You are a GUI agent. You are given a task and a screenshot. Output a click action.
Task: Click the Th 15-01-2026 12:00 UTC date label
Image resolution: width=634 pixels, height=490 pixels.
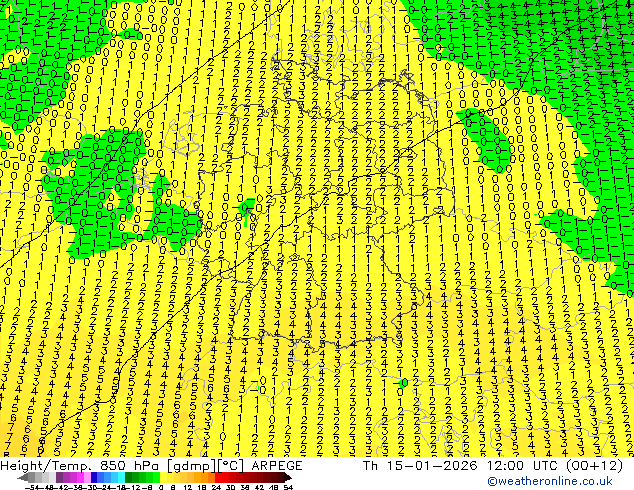click(492, 465)
